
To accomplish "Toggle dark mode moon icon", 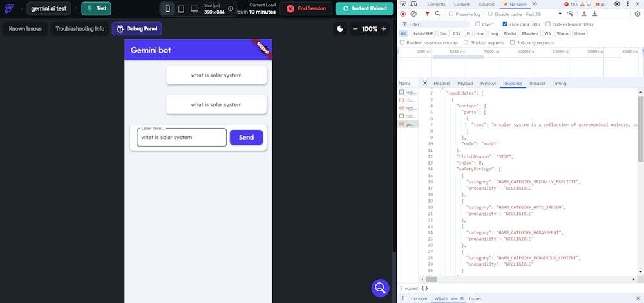I will (340, 29).
